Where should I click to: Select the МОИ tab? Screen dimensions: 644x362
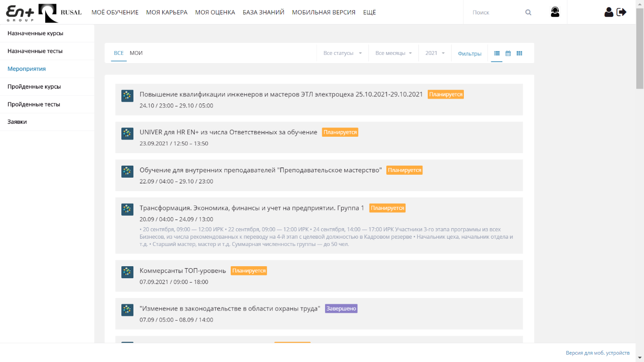click(x=136, y=53)
